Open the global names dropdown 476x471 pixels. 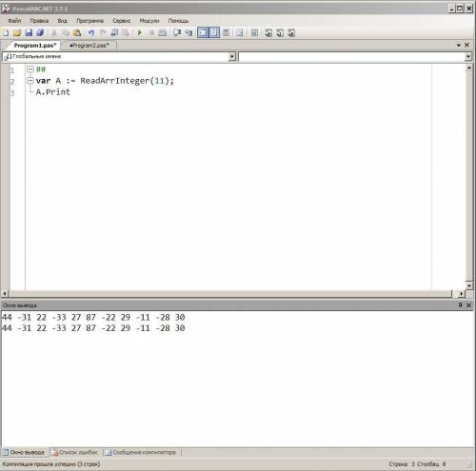232,56
